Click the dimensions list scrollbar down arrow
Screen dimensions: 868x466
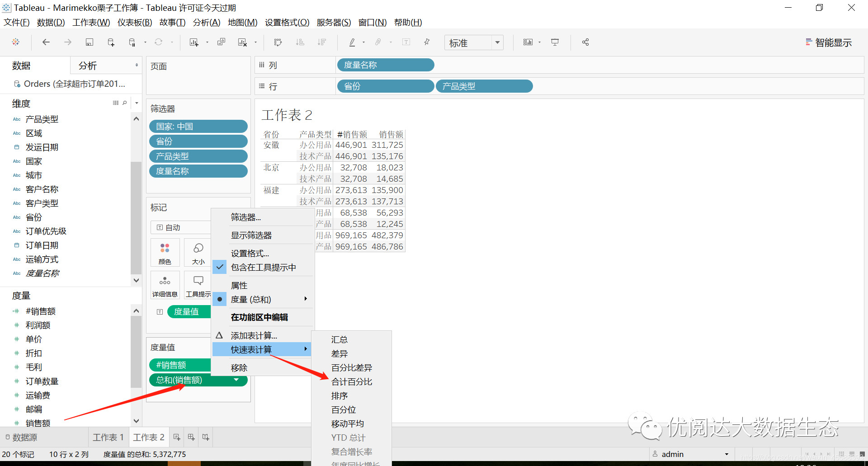(x=136, y=280)
